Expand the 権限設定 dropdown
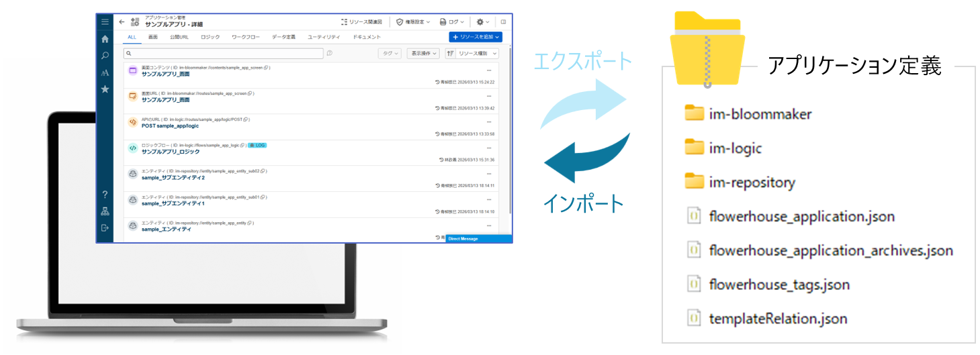980x355 pixels. [x=413, y=21]
